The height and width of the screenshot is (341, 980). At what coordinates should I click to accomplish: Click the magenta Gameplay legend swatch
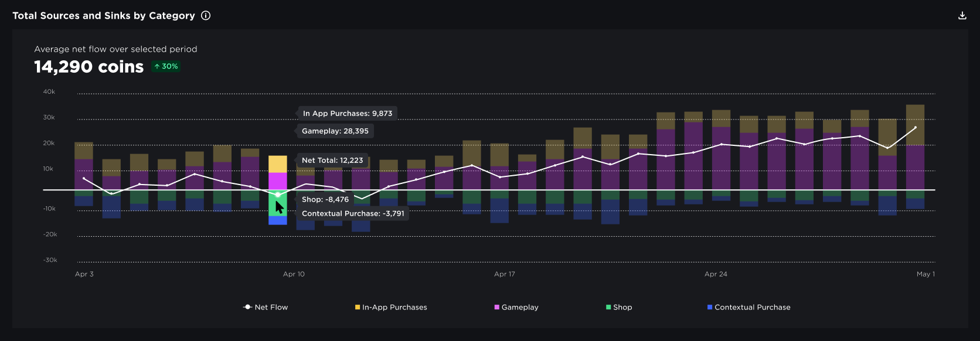tap(497, 307)
